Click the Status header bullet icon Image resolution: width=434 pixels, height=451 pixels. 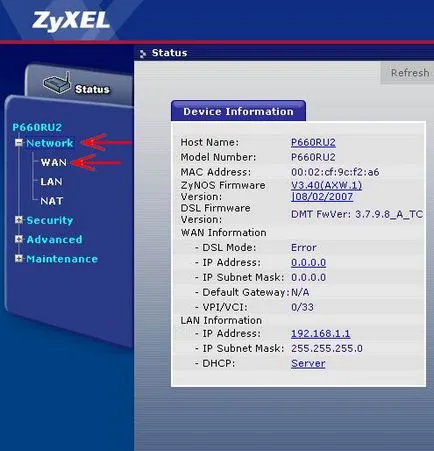tap(143, 53)
